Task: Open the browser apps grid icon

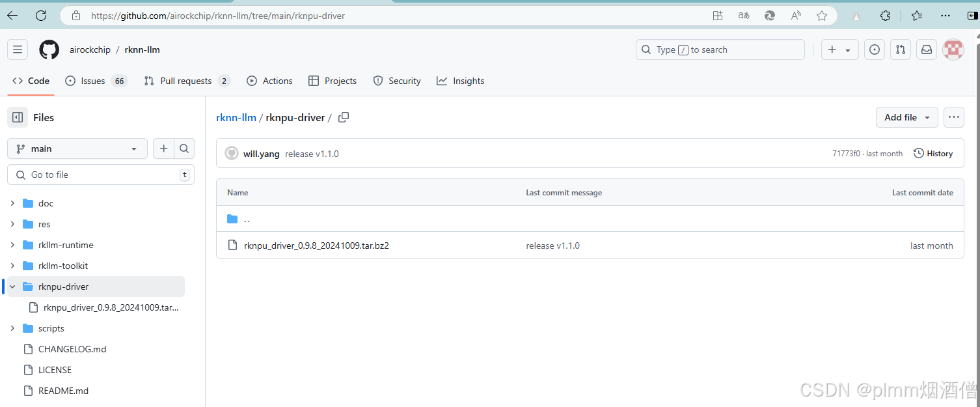Action: click(x=718, y=16)
